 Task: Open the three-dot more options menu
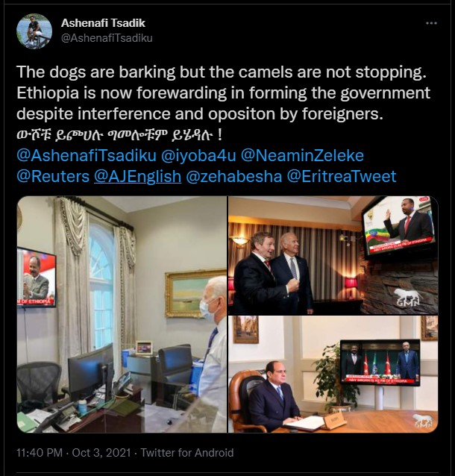tap(431, 23)
